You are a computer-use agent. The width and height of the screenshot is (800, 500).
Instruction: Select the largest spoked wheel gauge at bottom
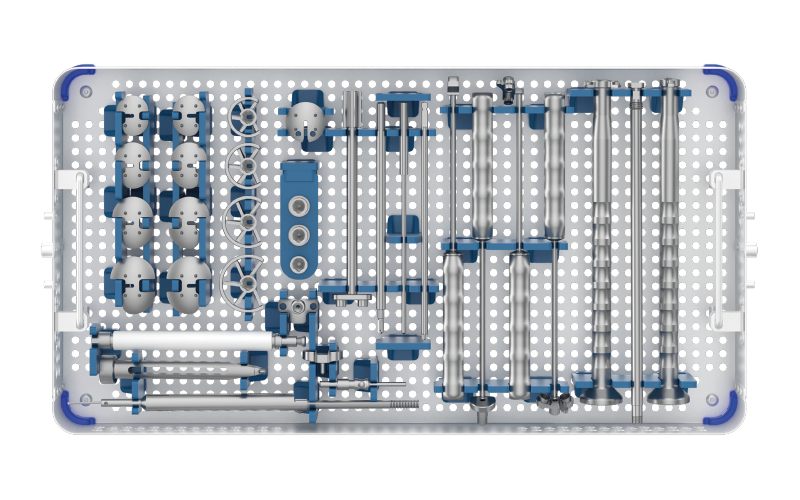[x=244, y=283]
